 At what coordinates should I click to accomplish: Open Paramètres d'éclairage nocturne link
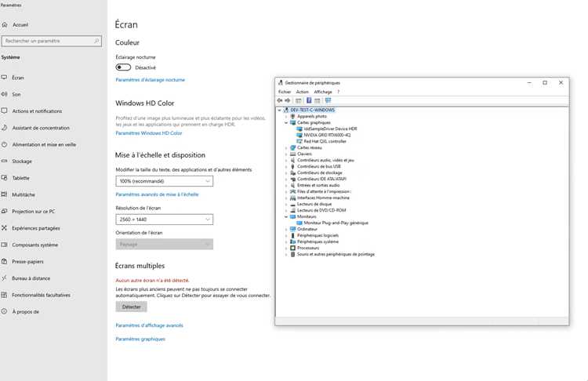(150, 80)
